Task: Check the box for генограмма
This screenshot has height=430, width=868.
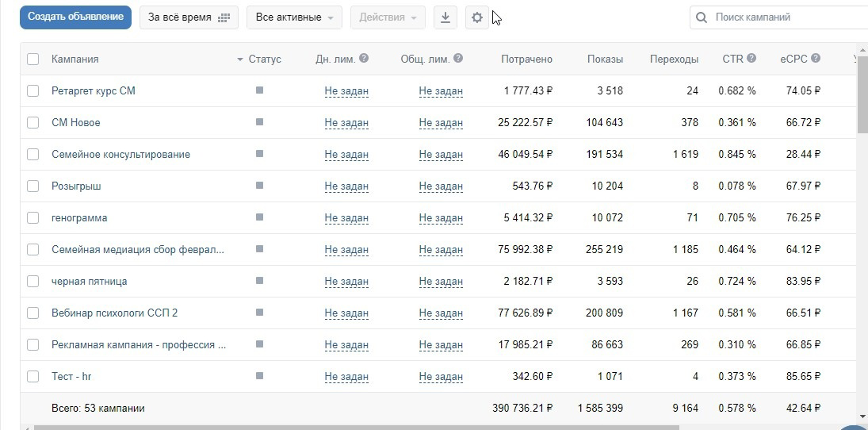Action: tap(33, 217)
